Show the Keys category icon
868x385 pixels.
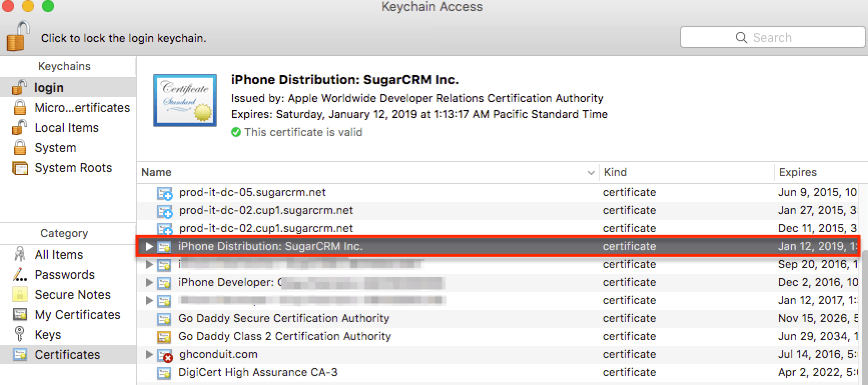(x=20, y=334)
